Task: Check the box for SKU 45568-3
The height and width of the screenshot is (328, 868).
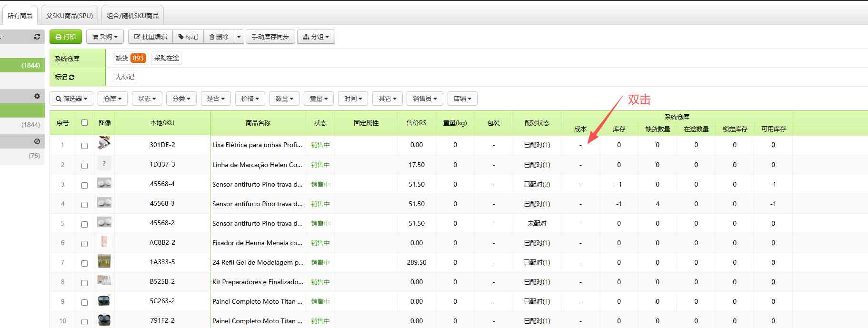Action: pyautogui.click(x=84, y=205)
